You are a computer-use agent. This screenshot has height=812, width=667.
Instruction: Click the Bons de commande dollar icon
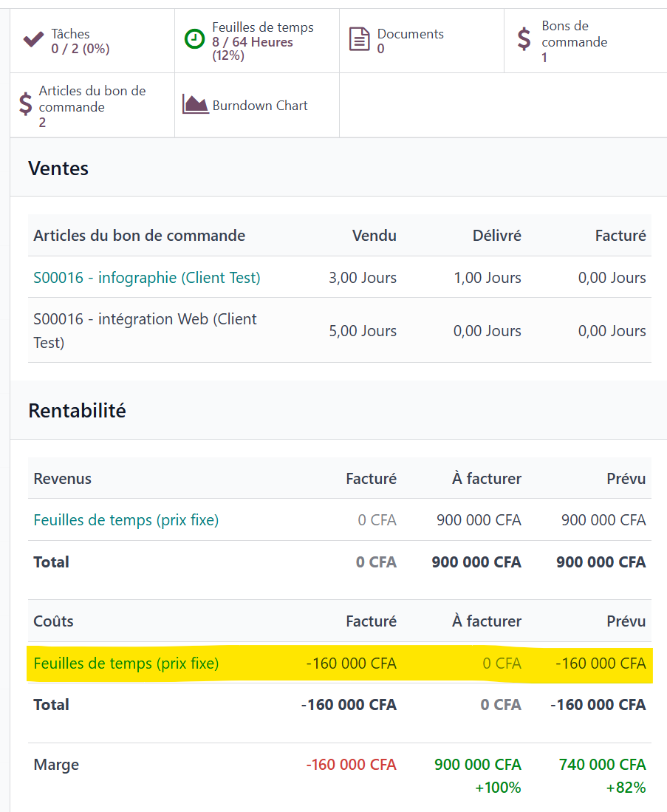[524, 39]
